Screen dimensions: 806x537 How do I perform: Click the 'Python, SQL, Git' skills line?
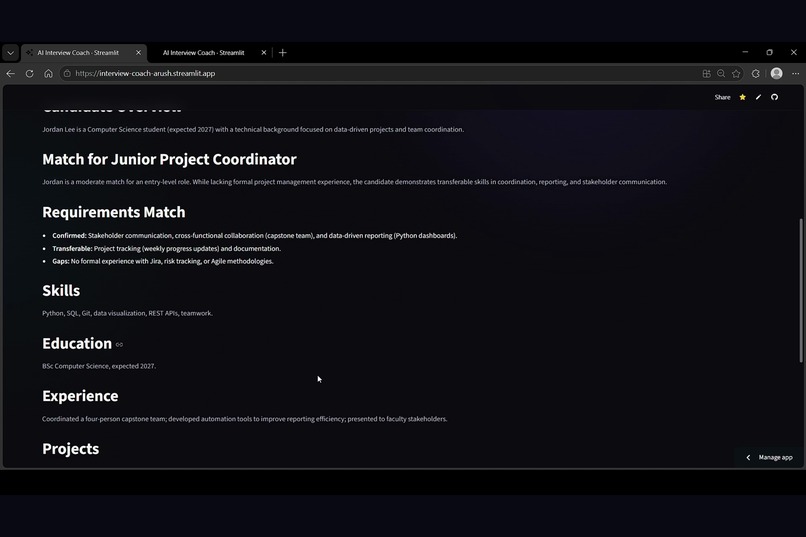tap(127, 313)
